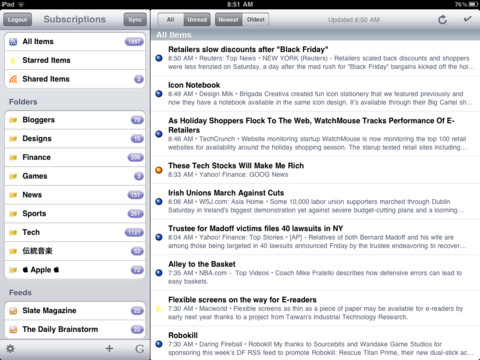Click the Tech folder icon
This screenshot has width=480, height=360.
(13, 232)
